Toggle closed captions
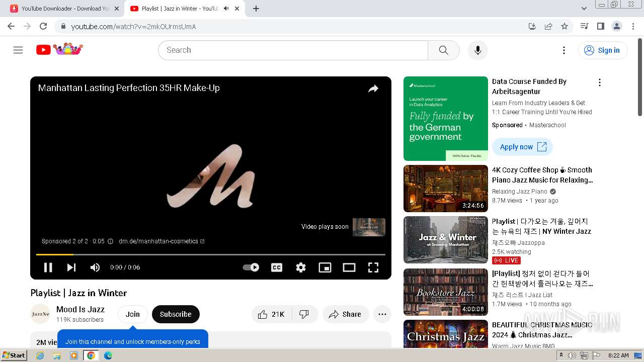Screen dimensions: 644x362 point(277,267)
